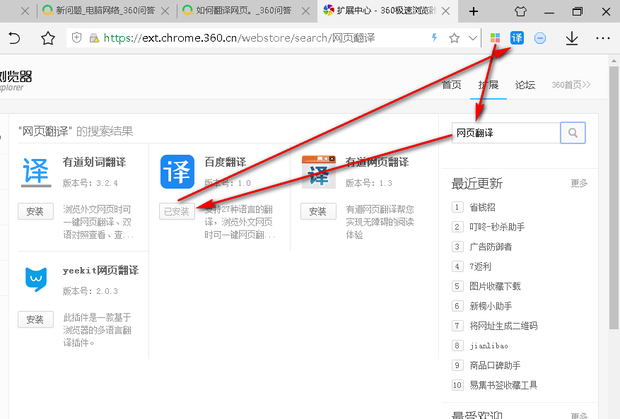Click the lock certificate icon in address bar
This screenshot has height=419, width=620.
click(94, 38)
